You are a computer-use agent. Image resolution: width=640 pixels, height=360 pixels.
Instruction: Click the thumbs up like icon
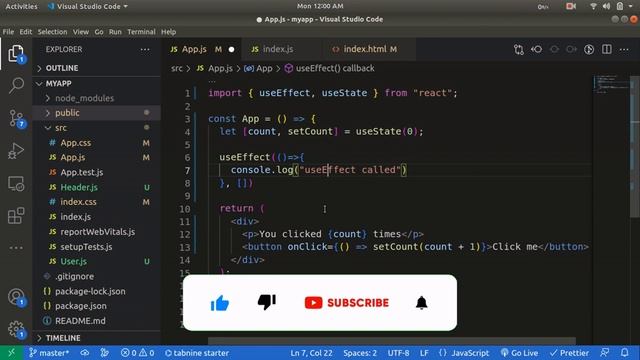[x=220, y=303]
